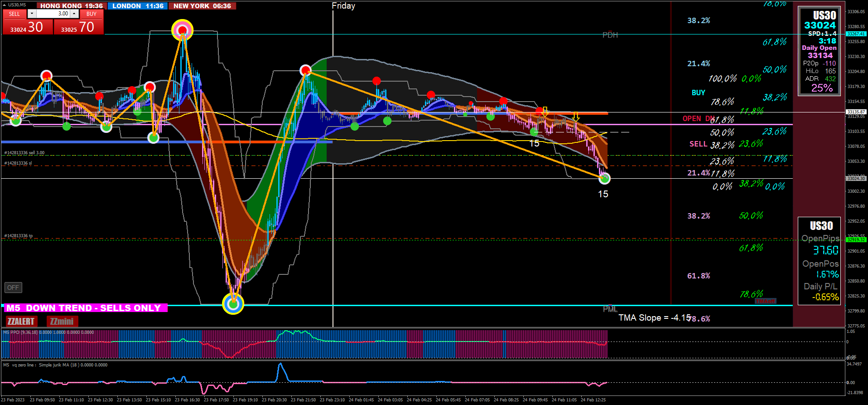Screen dimensions: 868x405
Task: Click the 3.00 volume input field
Action: pyautogui.click(x=53, y=14)
